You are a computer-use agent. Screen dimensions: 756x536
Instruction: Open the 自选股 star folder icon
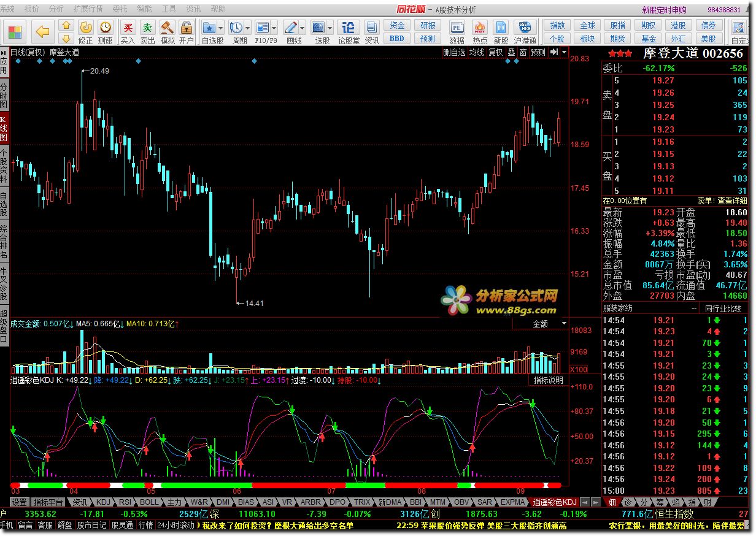click(209, 27)
